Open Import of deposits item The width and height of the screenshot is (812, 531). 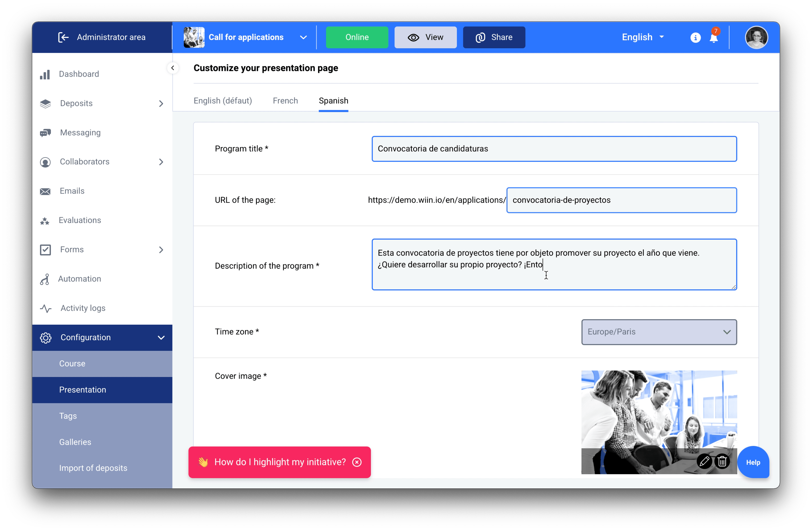102,468
